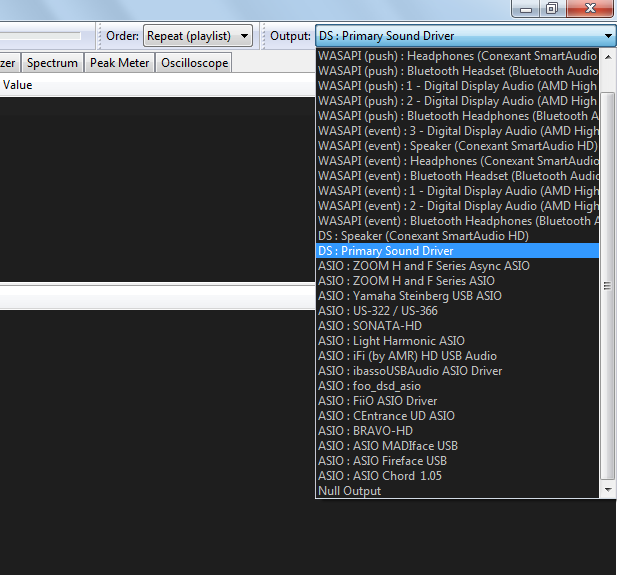This screenshot has width=617, height=575.
Task: Choose ASIO : ZOOM H and F Series Async ASIO
Action: [x=458, y=266]
